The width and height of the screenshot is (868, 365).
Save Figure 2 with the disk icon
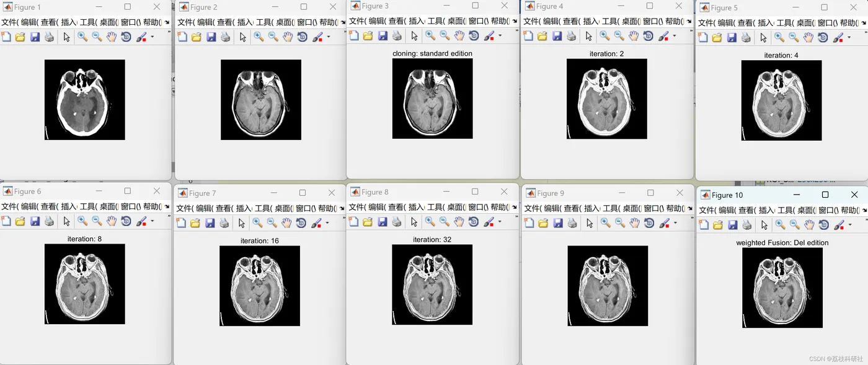[x=211, y=37]
